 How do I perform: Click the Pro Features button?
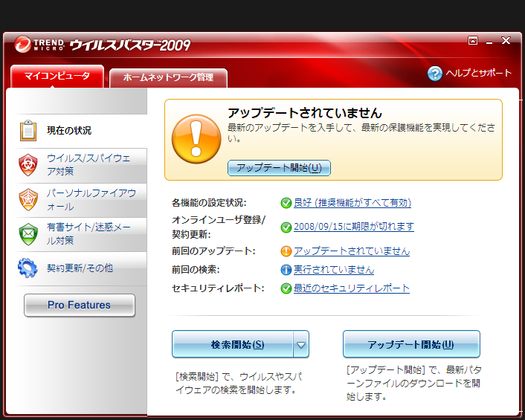pyautogui.click(x=80, y=306)
